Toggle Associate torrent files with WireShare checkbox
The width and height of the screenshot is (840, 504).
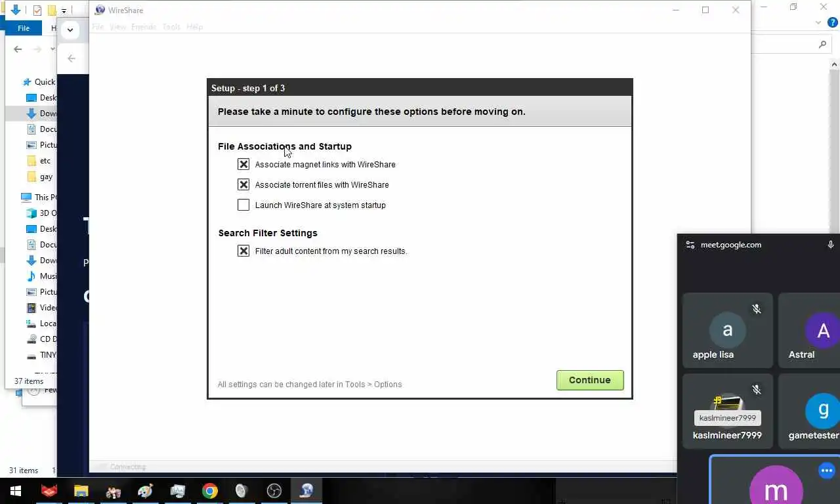click(243, 184)
